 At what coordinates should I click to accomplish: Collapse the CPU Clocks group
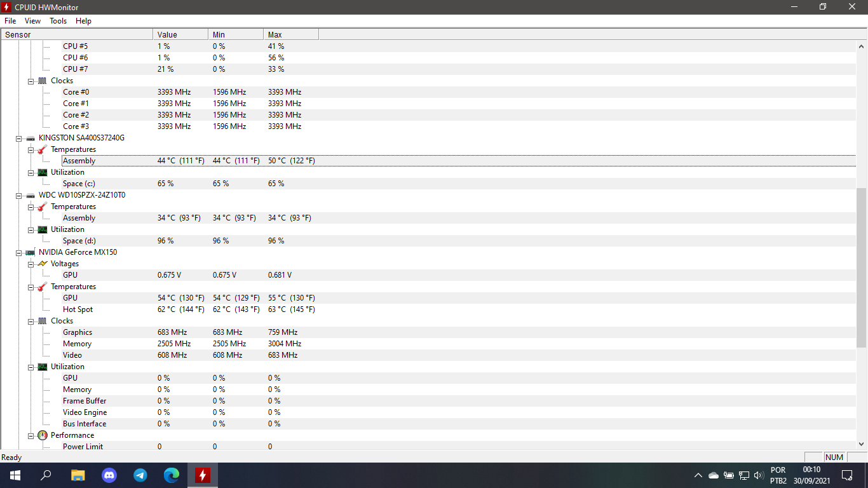click(31, 81)
